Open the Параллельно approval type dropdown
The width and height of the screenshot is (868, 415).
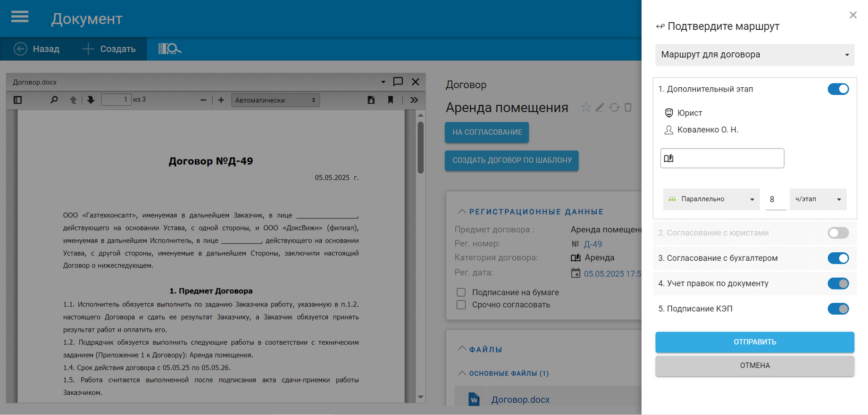(711, 199)
